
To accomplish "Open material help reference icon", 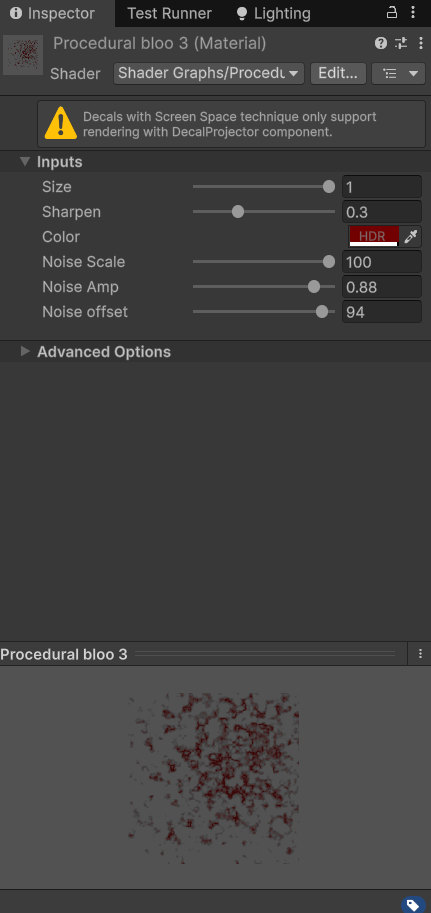I will click(x=381, y=43).
